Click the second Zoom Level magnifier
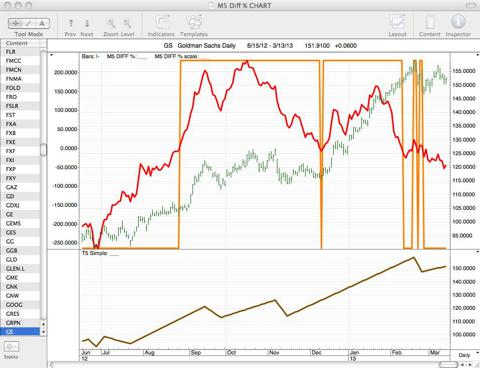This screenshot has width=480, height=368. [127, 23]
